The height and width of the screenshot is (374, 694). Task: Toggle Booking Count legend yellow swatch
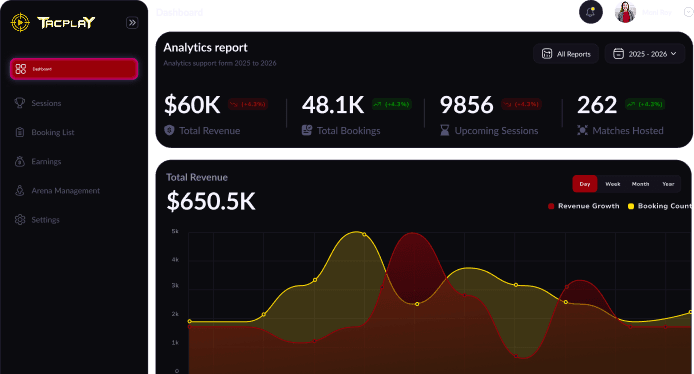click(631, 206)
